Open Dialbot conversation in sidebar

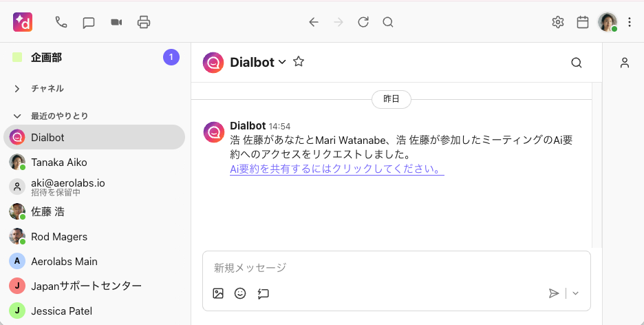tap(94, 137)
